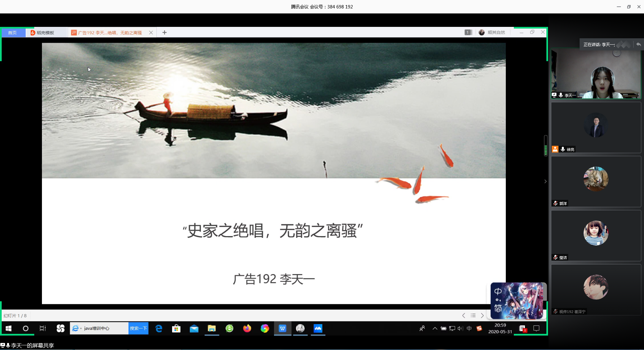Screen dimensions: 644x350
Task: Toggle the camera icon on 李天一's video
Action: [x=554, y=95]
